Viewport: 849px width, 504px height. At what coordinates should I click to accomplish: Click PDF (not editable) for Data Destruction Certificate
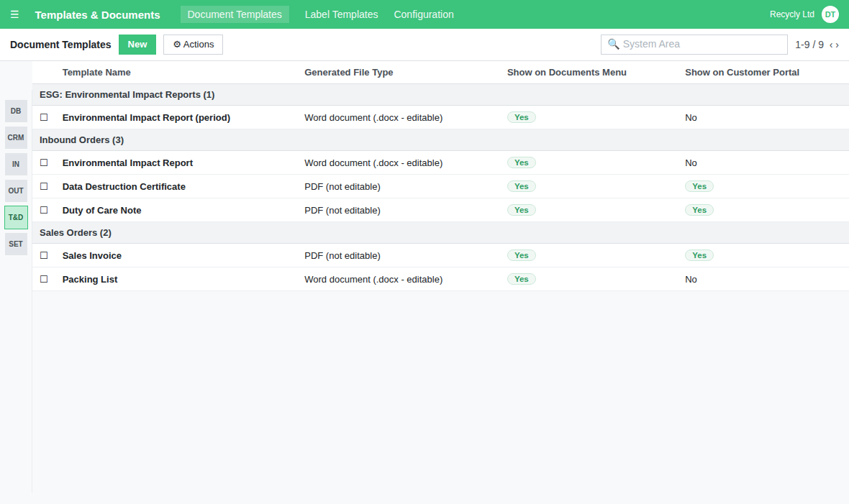342,187
